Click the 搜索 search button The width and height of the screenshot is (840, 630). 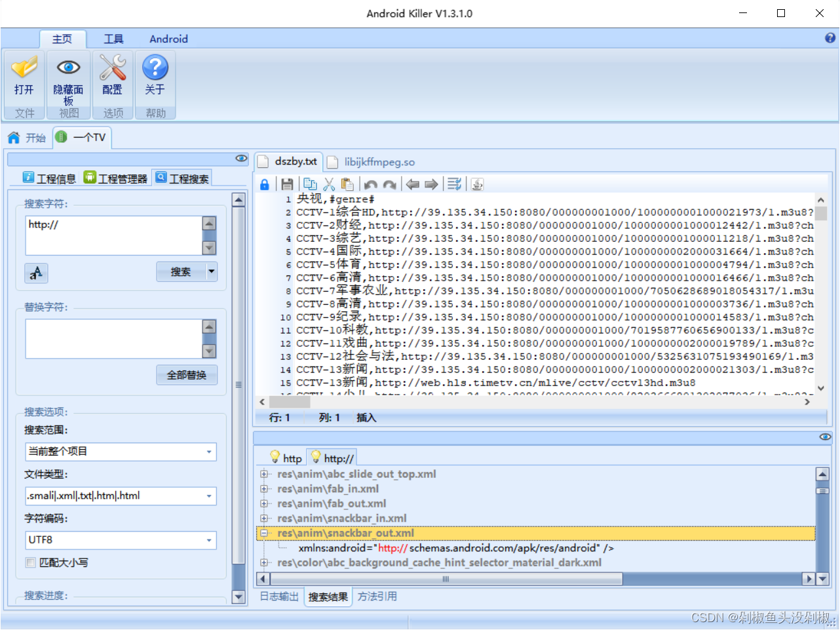click(181, 271)
